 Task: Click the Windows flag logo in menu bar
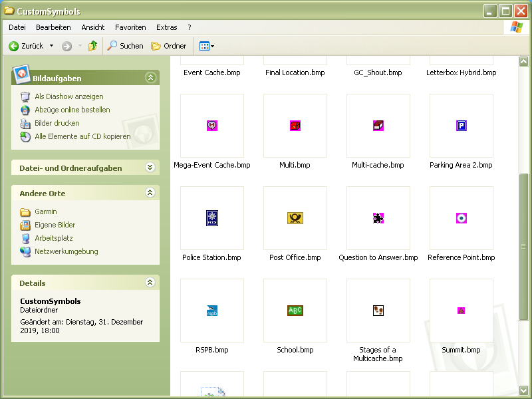[x=517, y=27]
